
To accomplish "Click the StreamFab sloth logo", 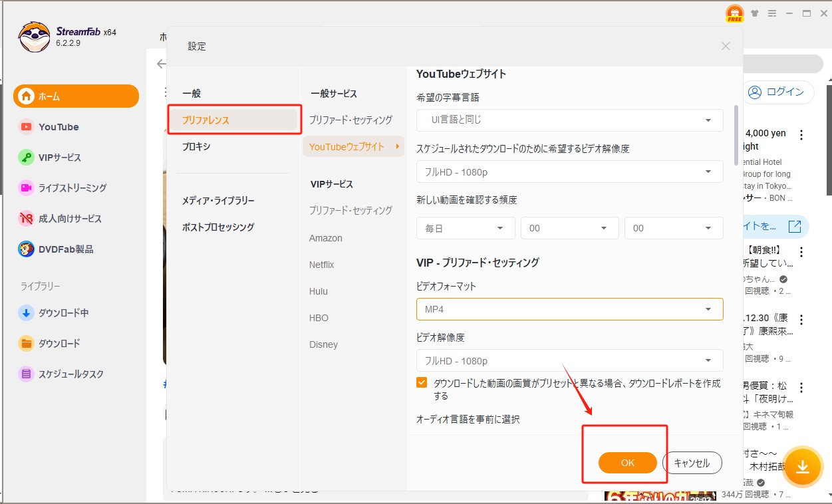I will pos(34,37).
